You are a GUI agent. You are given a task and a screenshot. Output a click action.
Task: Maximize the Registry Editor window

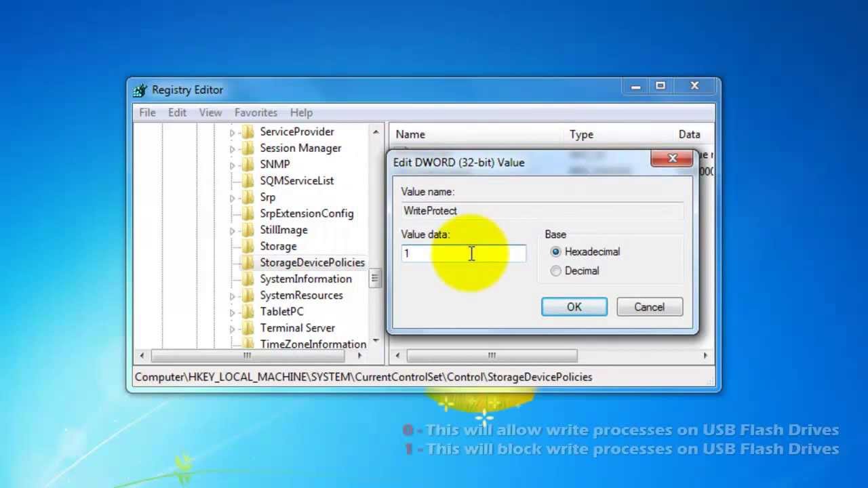pos(660,86)
